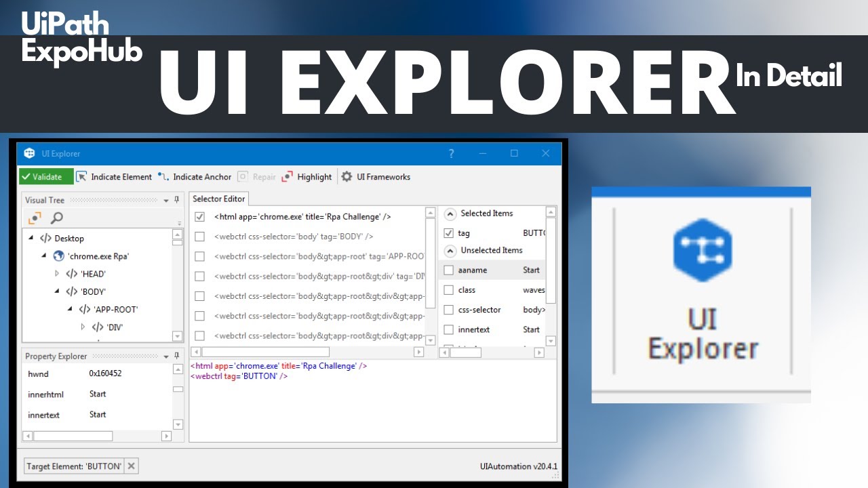
Task: Click Indicate Anchor in the toolbar
Action: (195, 177)
